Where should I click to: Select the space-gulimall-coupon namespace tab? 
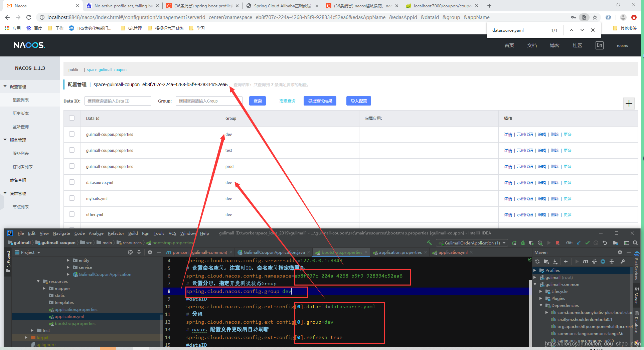pos(107,69)
